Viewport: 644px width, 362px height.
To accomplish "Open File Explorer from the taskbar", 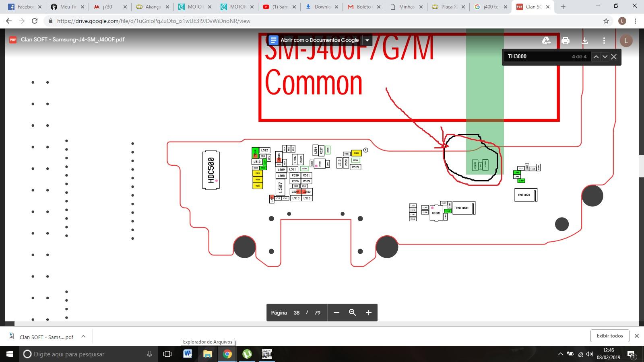I will pos(207,354).
